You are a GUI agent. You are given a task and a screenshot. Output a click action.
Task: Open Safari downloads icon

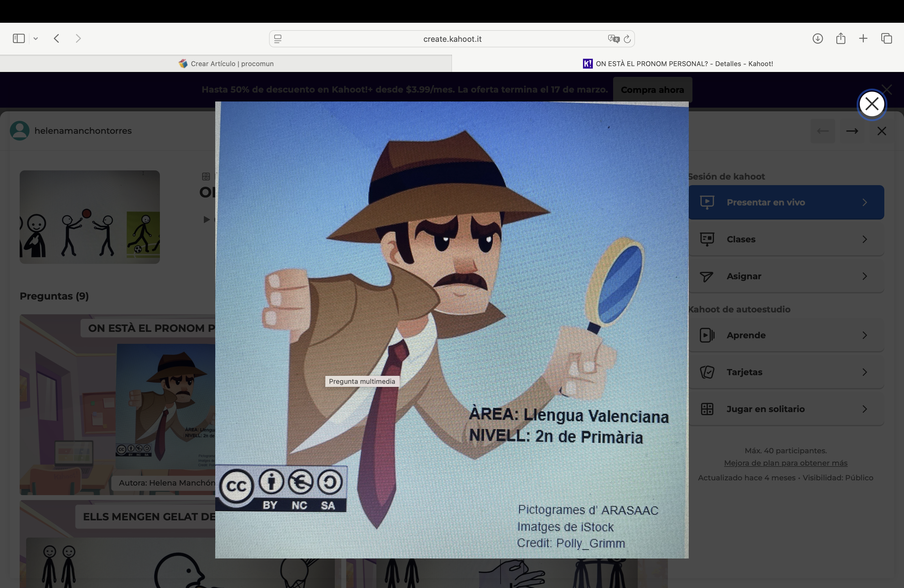tap(818, 38)
